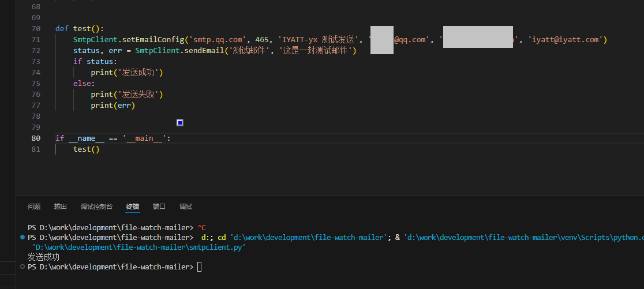644x289 pixels.
Task: Click the hollow circle beside the last prompt
Action: pyautogui.click(x=22, y=267)
